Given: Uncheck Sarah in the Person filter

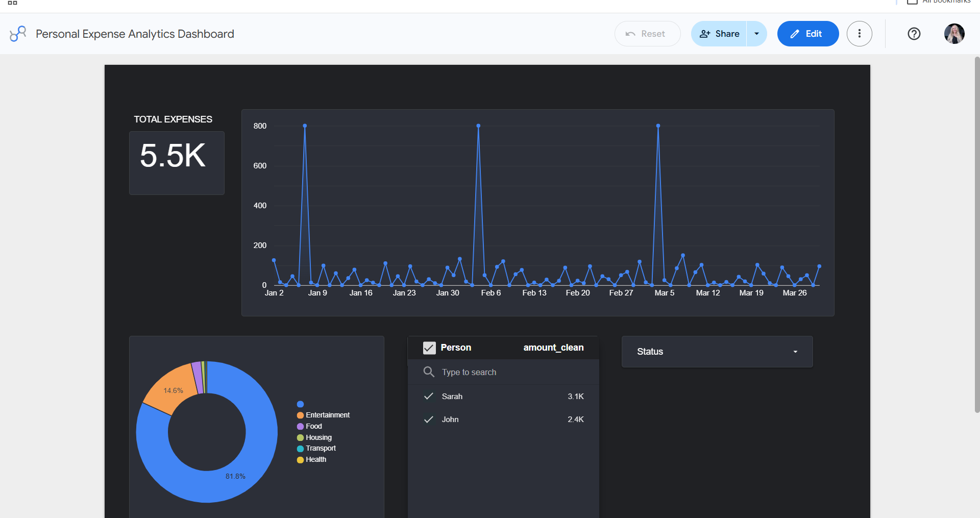Looking at the screenshot, I should click(429, 397).
